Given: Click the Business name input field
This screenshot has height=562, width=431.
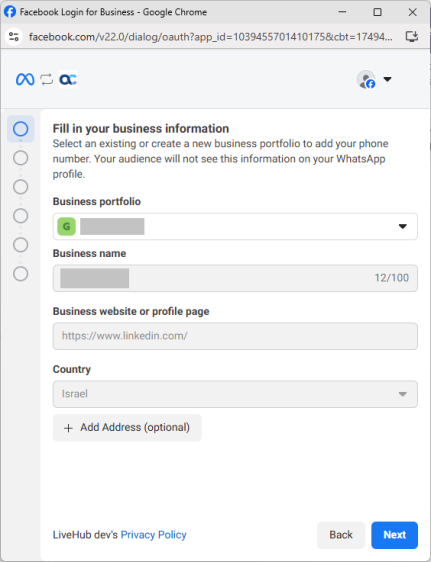Looking at the screenshot, I should pos(235,278).
